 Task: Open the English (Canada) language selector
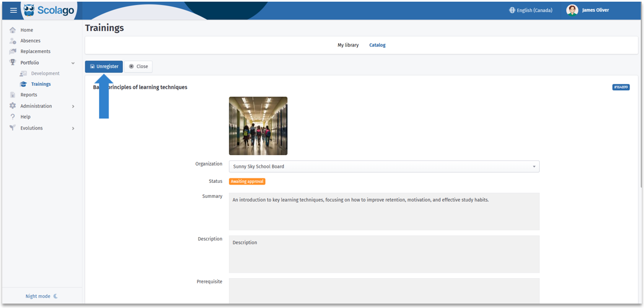pyautogui.click(x=530, y=11)
